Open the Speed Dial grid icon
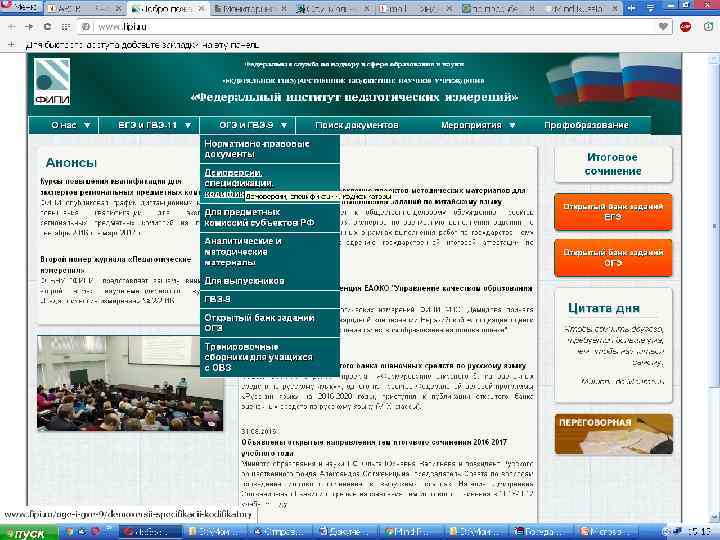Screen dimensions: 720x540 point(66,27)
